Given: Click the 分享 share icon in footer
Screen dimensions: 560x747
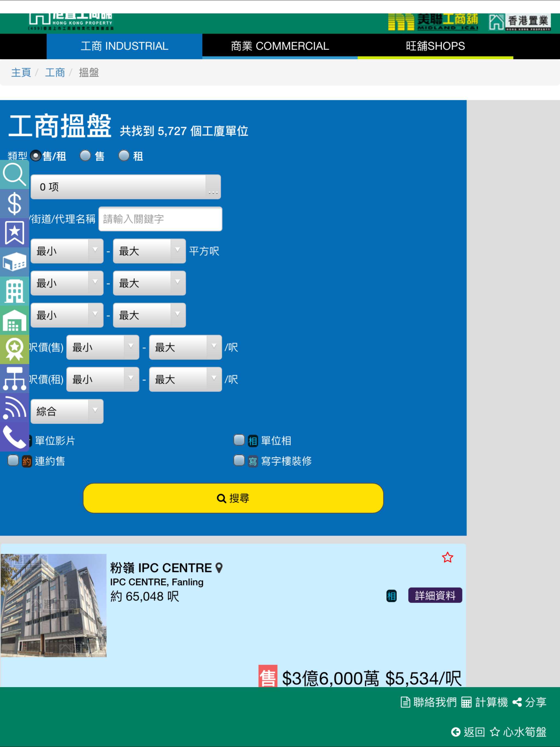Looking at the screenshot, I should click(529, 702).
